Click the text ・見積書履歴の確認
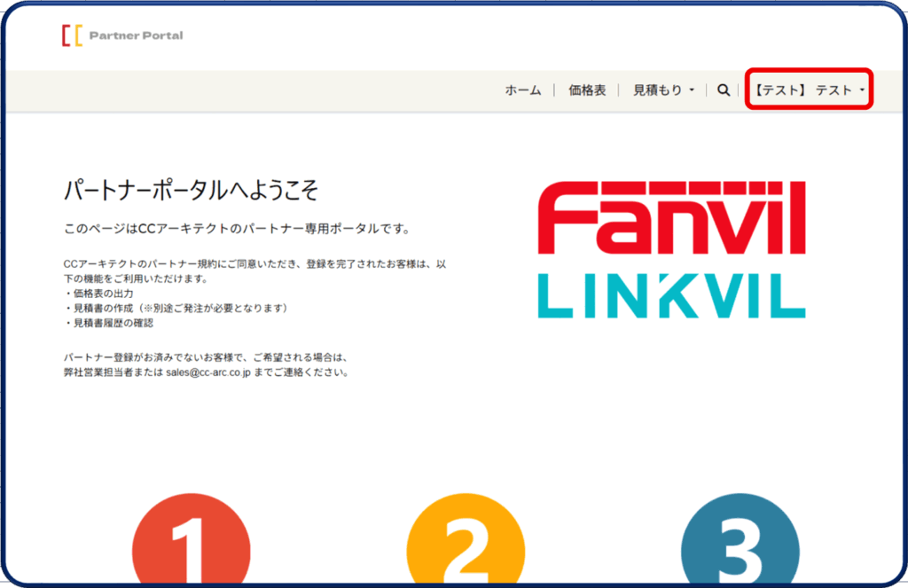This screenshot has width=908, height=588. [108, 323]
